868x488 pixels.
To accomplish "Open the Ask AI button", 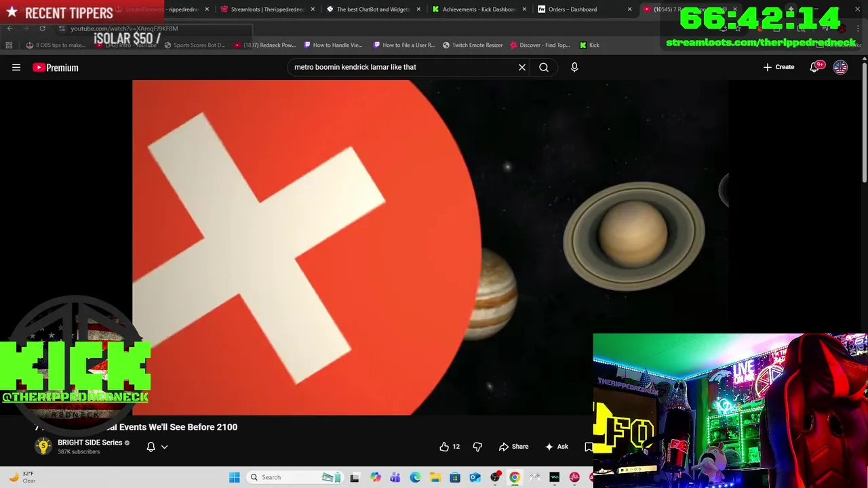I will [556, 447].
